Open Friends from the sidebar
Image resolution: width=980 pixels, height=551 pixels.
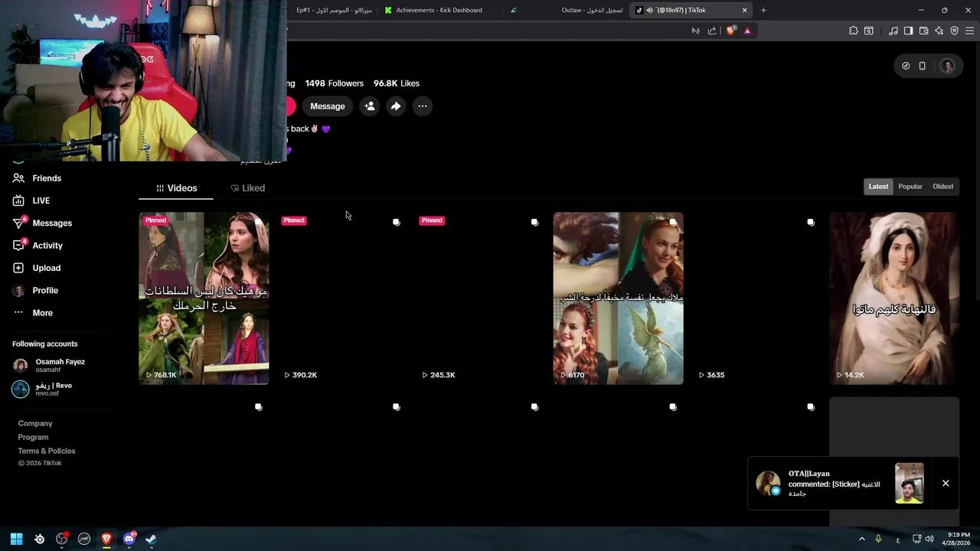tap(46, 178)
